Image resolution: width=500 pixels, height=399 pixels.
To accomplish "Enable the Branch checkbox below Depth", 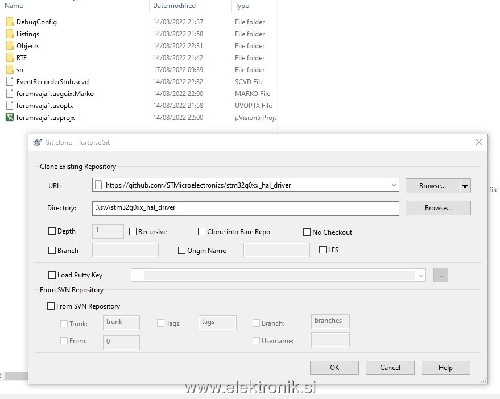I will tap(52, 250).
